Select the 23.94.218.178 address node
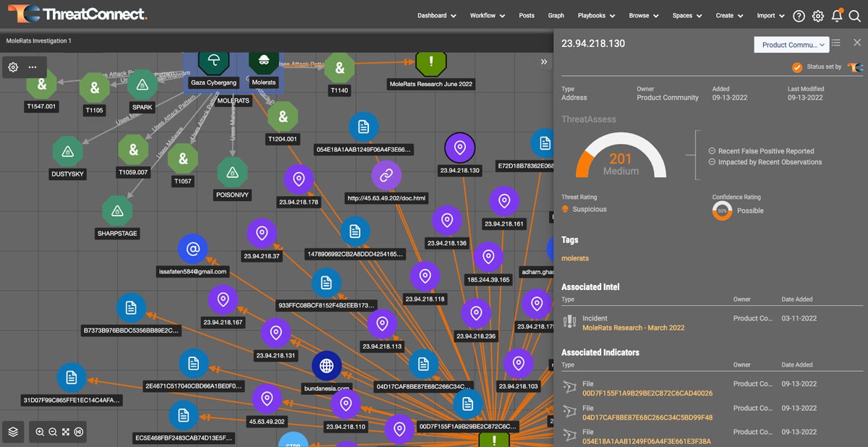Image resolution: width=868 pixels, height=447 pixels. [299, 179]
